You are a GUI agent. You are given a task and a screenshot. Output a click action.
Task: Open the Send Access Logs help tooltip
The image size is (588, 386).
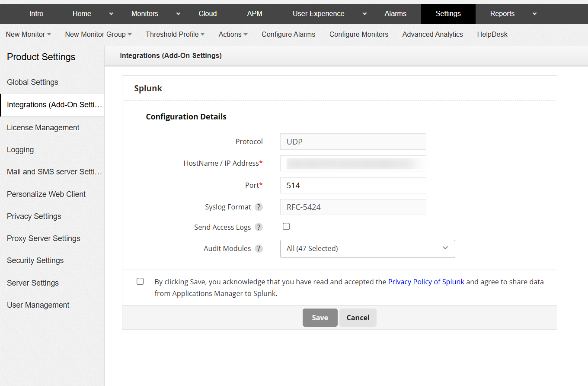tap(259, 227)
